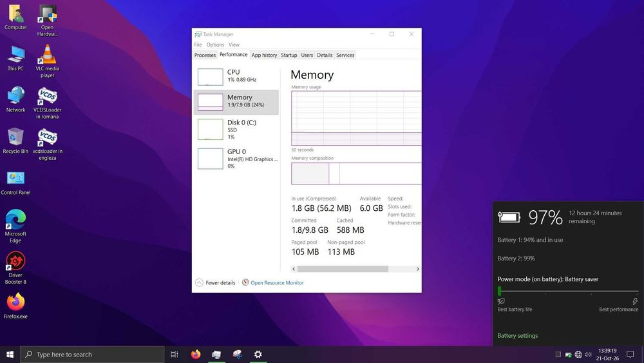The height and width of the screenshot is (363, 644).
Task: Click the '6.0 GB' Available value
Action: [x=372, y=208]
